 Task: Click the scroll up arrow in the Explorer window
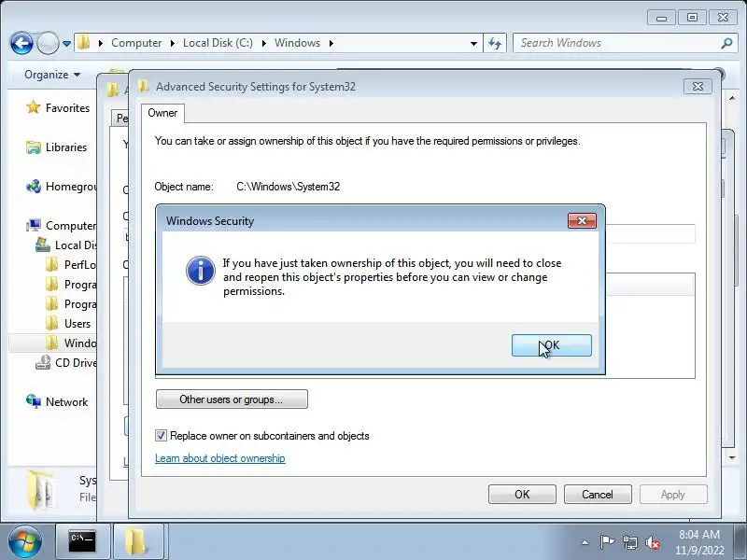(x=732, y=98)
